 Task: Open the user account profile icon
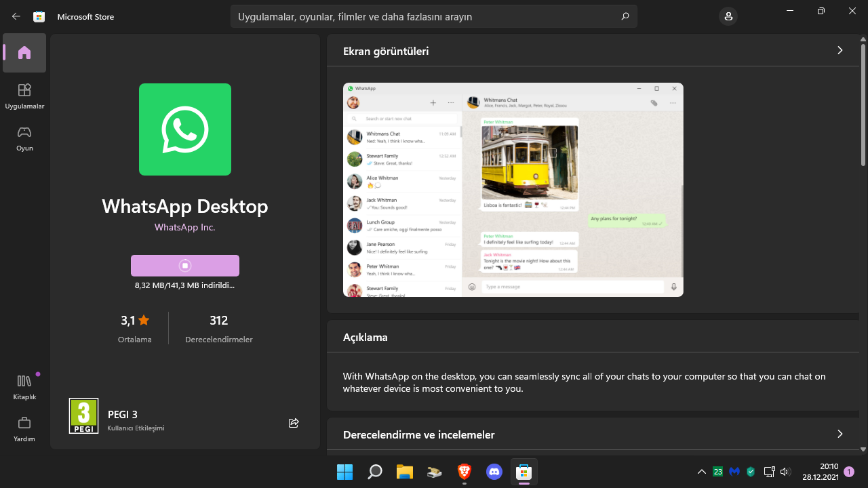point(728,16)
